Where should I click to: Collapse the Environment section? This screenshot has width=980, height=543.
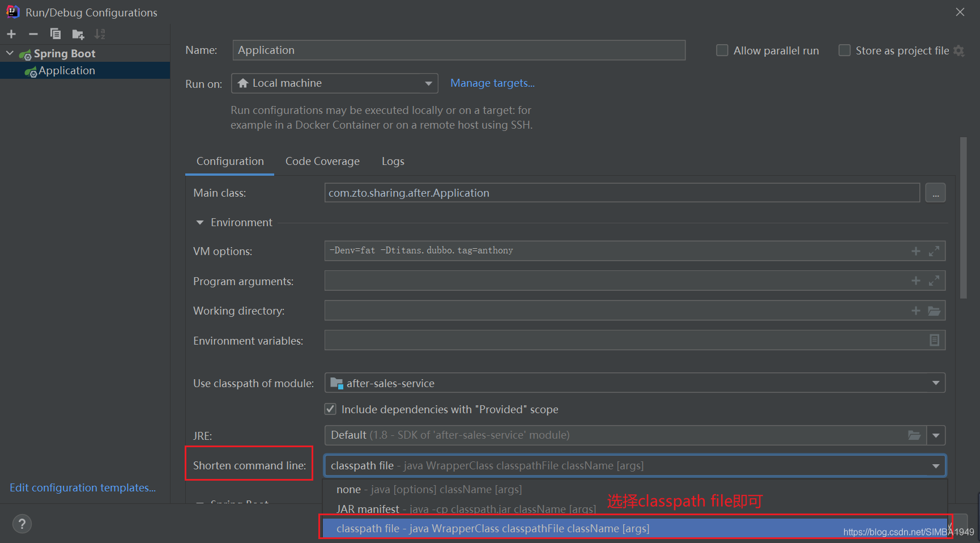click(x=199, y=223)
